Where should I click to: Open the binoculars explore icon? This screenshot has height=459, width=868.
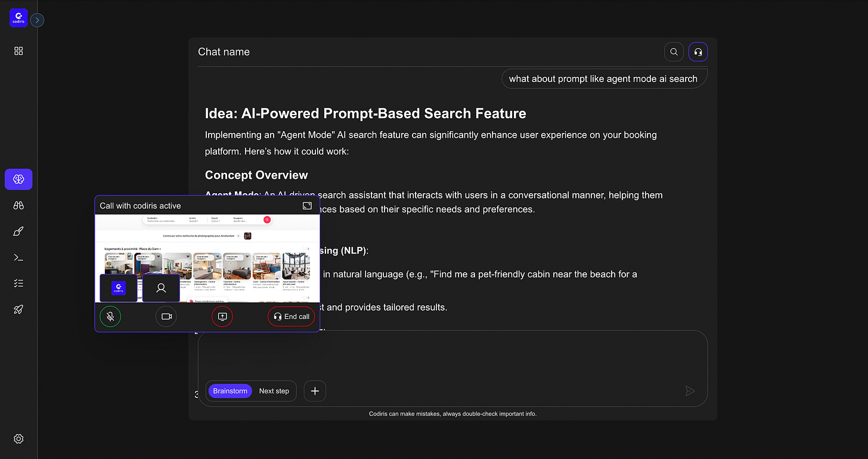(18, 206)
